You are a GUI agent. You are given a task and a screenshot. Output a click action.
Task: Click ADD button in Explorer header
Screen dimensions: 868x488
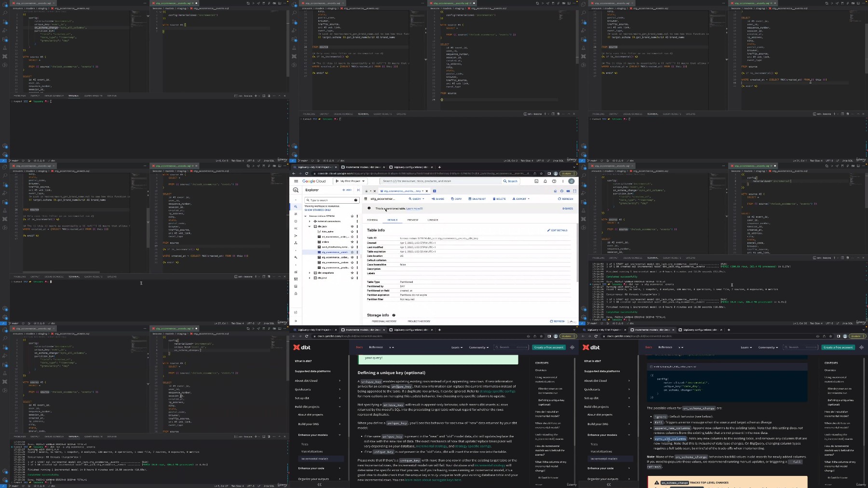click(x=347, y=190)
